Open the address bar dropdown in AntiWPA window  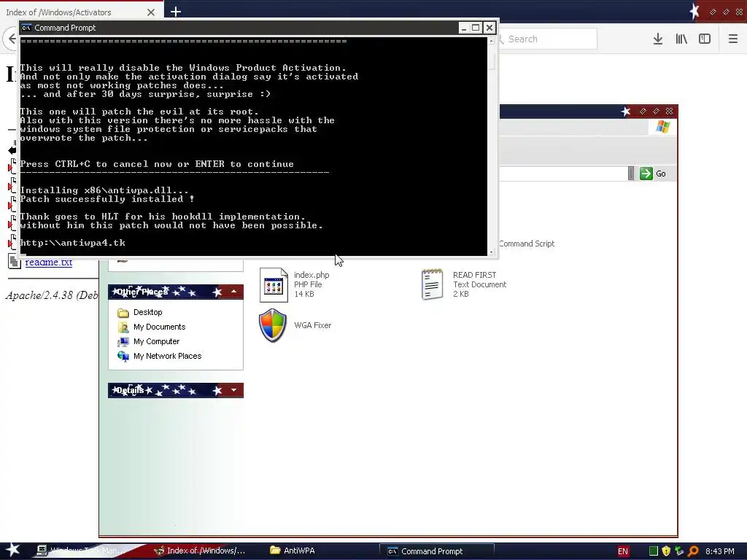click(631, 174)
